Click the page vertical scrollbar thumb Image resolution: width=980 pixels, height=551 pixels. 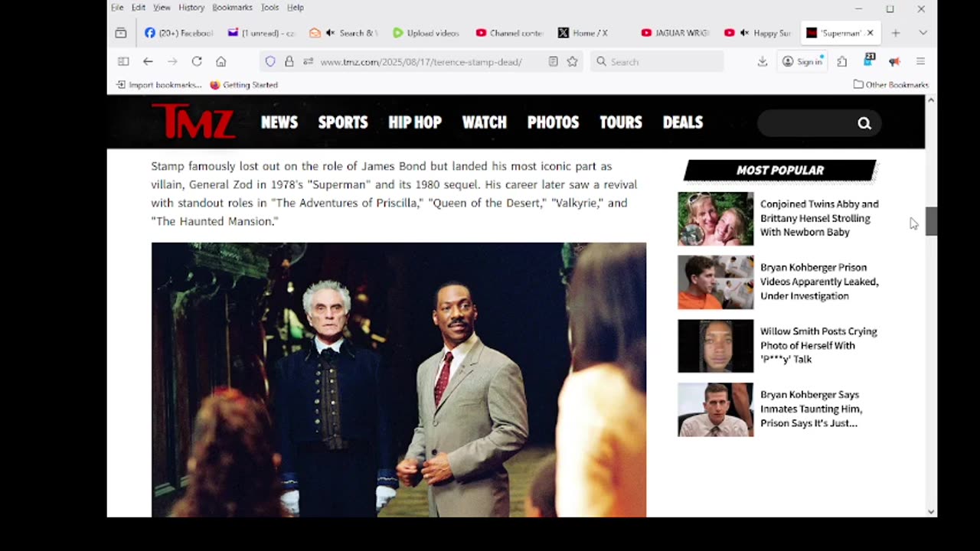tap(931, 221)
